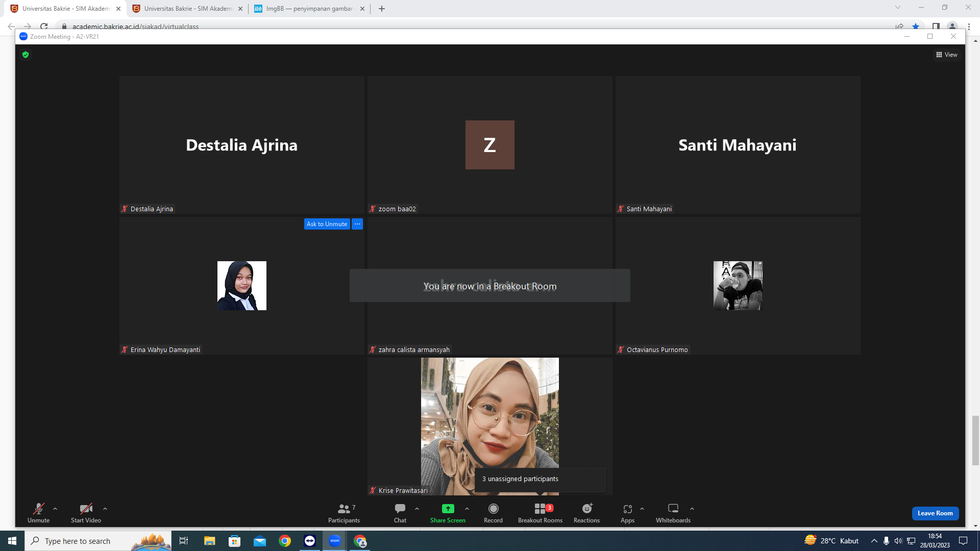Click the green Share Screen button
Screen dimensions: 980x551
point(448,513)
